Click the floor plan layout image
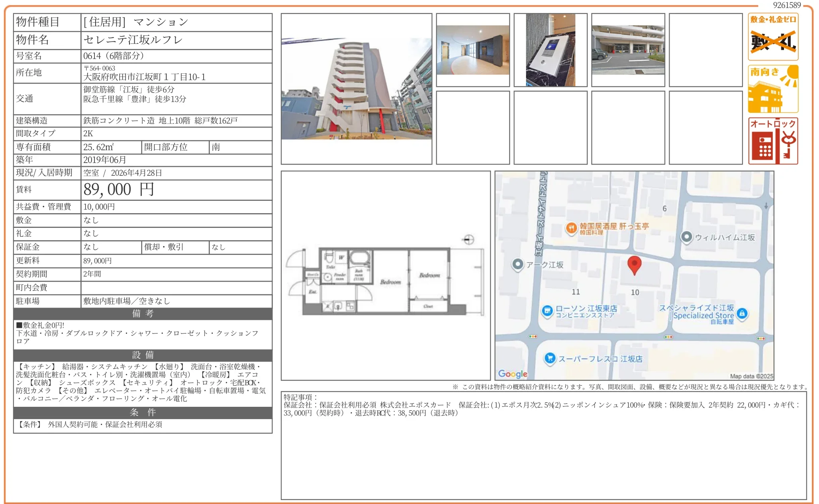This screenshot has width=819, height=504. pyautogui.click(x=385, y=281)
